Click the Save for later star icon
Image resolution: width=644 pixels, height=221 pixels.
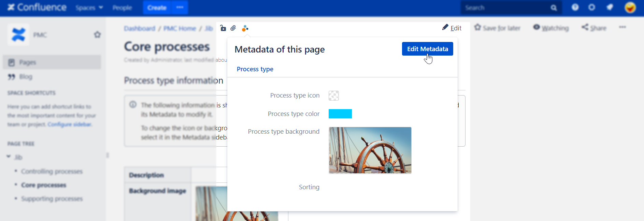tap(477, 27)
